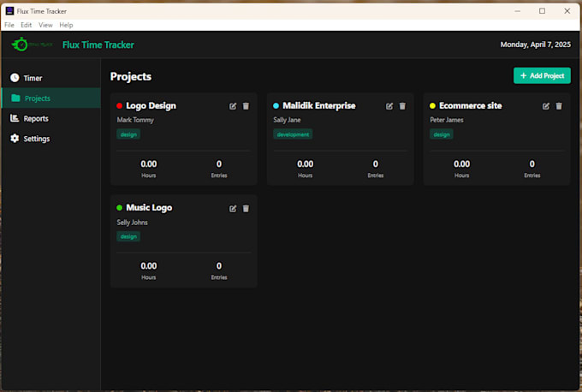
Task: Click entries count on Ecommerce site card
Action: [532, 164]
